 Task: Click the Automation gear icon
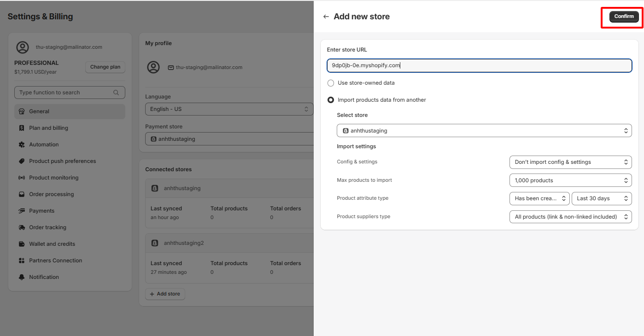(22, 145)
